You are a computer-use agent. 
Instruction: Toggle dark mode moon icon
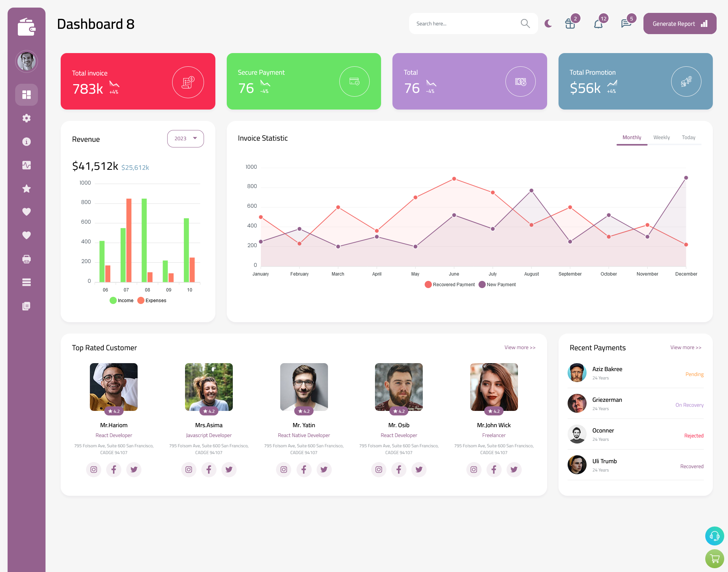pos(548,24)
